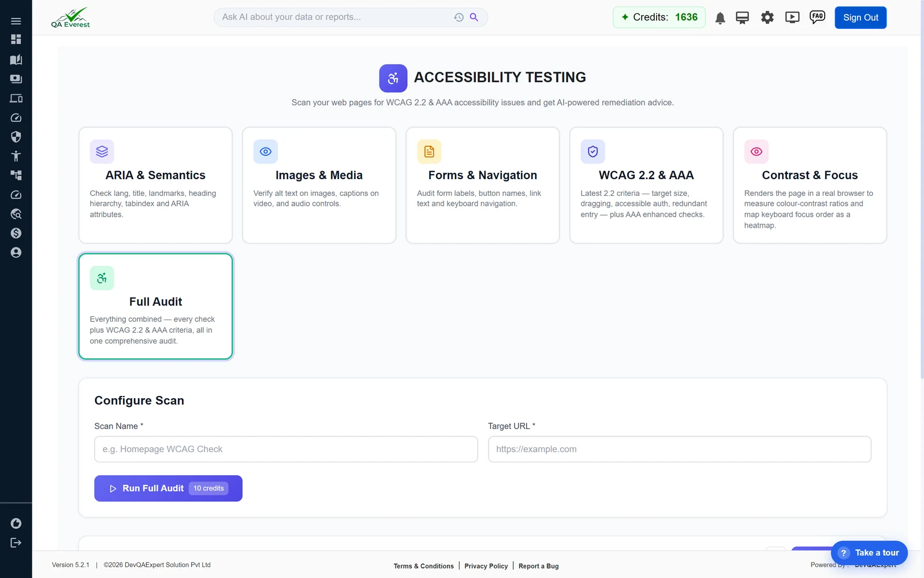Click the Configure Scan heading
The height and width of the screenshot is (578, 924).
tap(139, 401)
